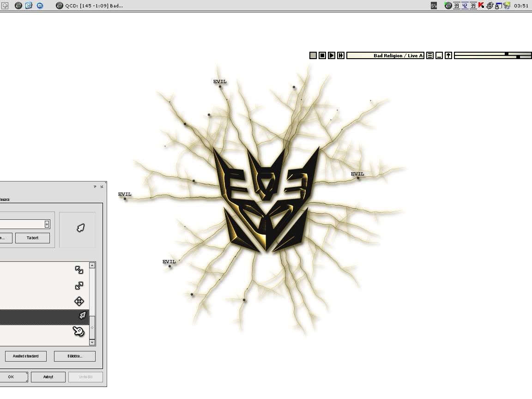This screenshot has width=532, height=399.
Task: Click the grey sync-arrows tray icon
Action: [490, 6]
